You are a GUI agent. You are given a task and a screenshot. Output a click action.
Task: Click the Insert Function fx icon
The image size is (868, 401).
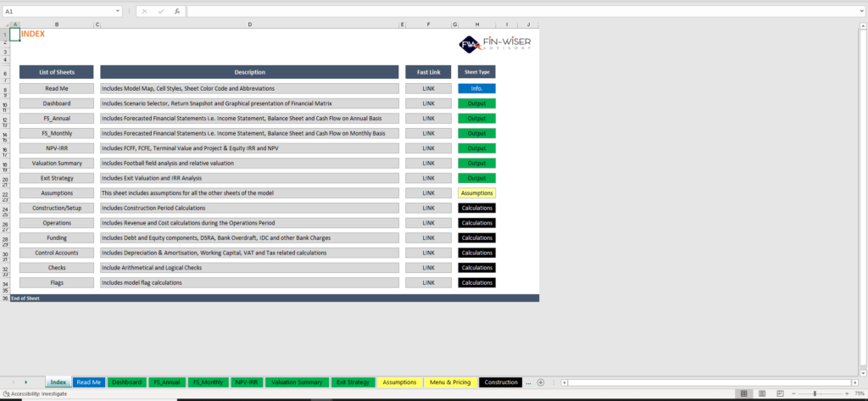(176, 11)
